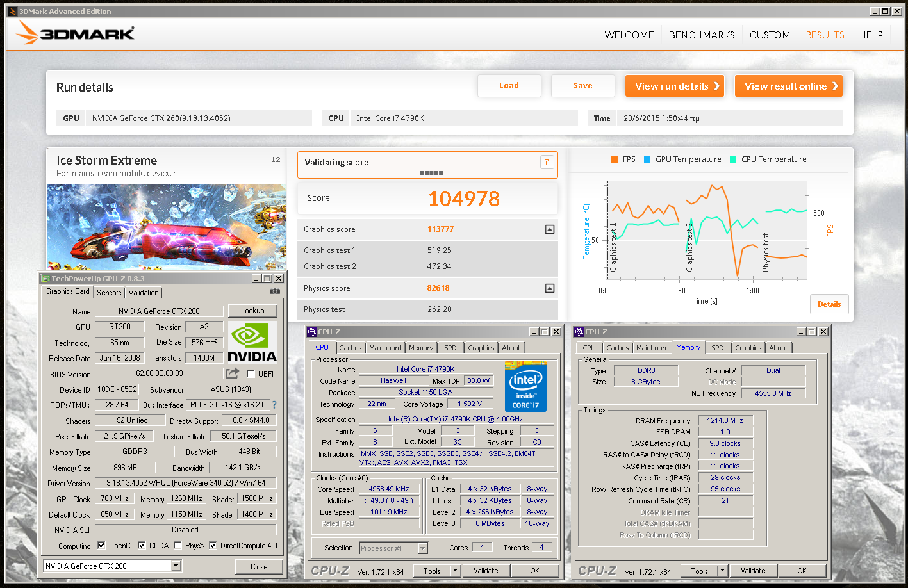
Task: Switch to Mainboard tab in left CPU-Z
Action: point(385,348)
